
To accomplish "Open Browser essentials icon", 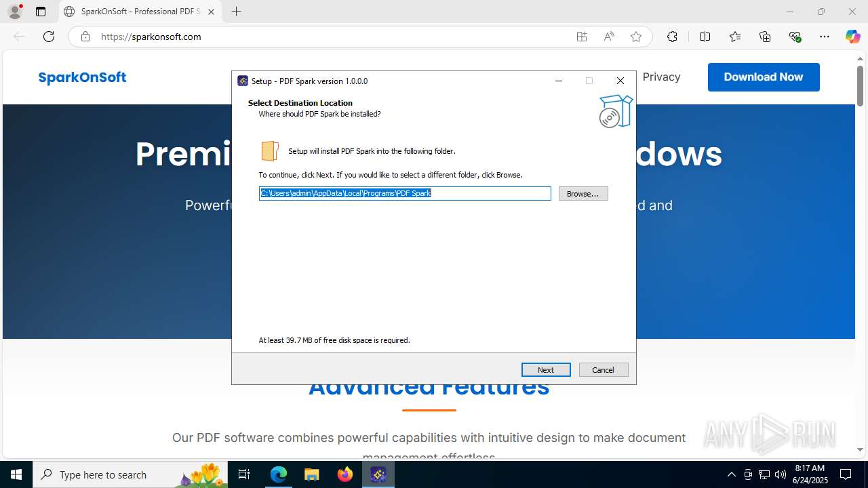I will (x=795, y=37).
